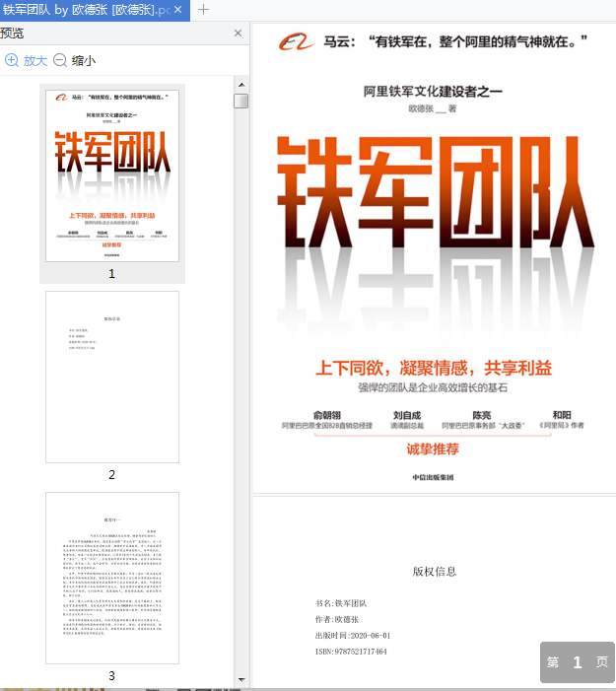This screenshot has height=691, width=616.
Task: Click the thumbnail panel scrollbar handle
Action: click(x=241, y=101)
